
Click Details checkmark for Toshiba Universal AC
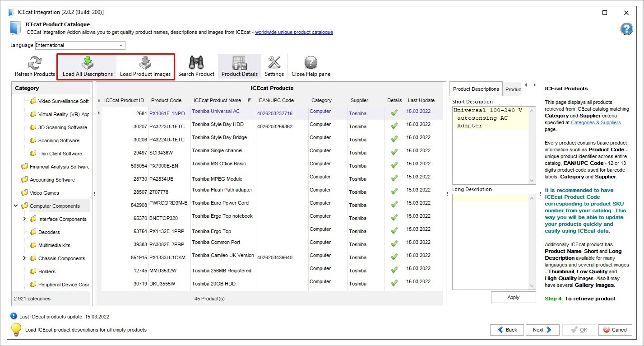point(394,113)
